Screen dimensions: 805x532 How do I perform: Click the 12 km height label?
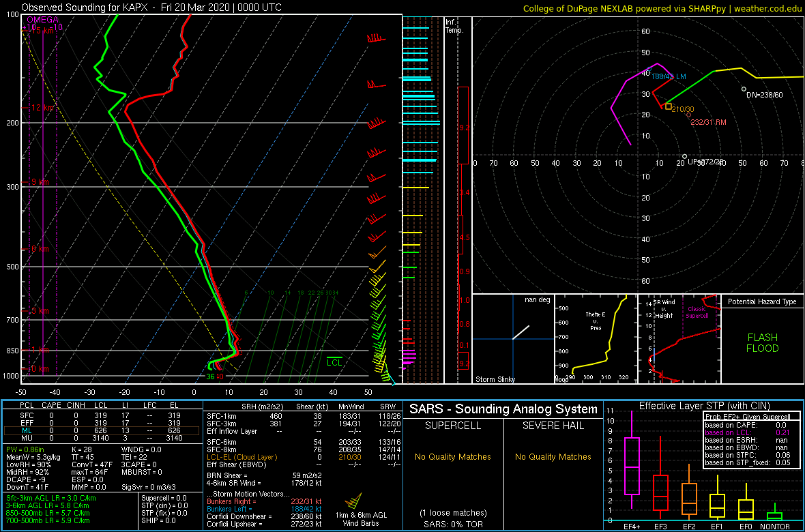41,108
